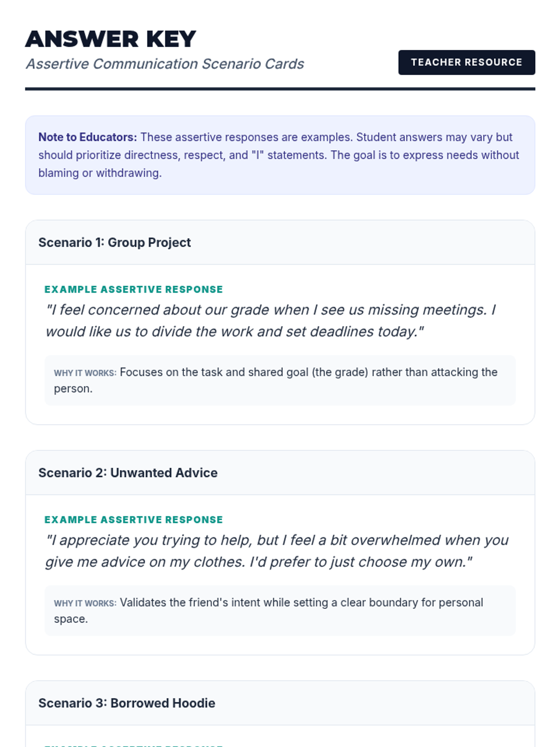This screenshot has height=747, width=560.
Task: Open Scenario 2: Unwanted Advice header
Action: point(280,472)
